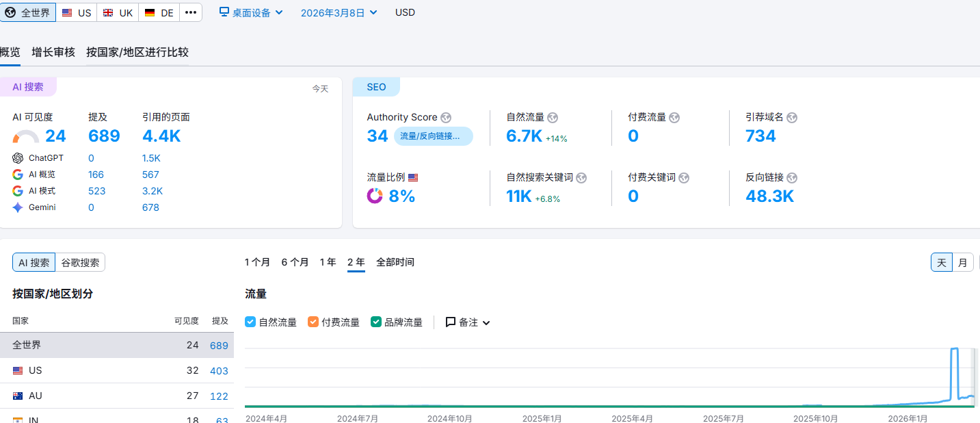Image resolution: width=980 pixels, height=423 pixels.
Task: Select the 谷歌搜索 button
Action: tap(80, 263)
